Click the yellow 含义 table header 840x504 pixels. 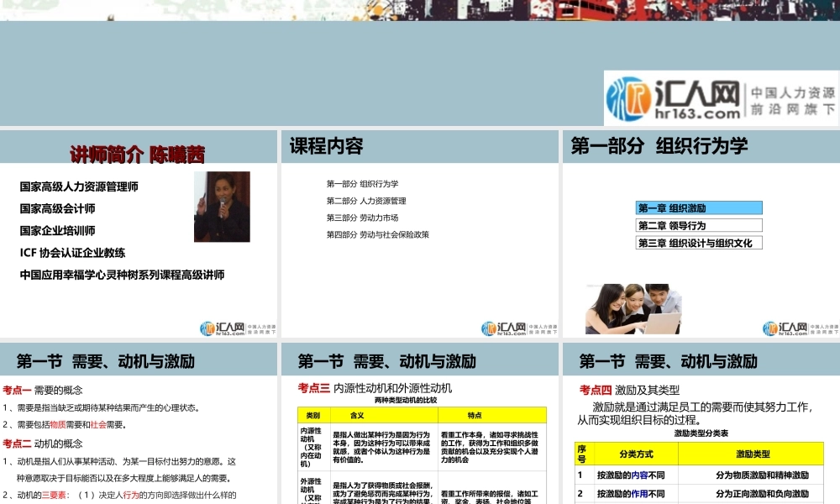tap(384, 415)
